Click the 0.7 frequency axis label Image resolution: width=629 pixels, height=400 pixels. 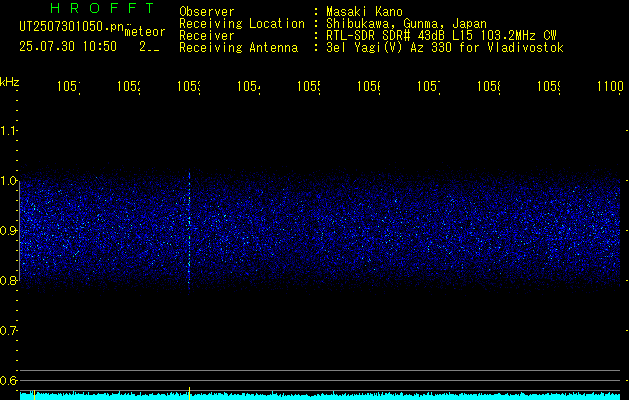(x=8, y=331)
